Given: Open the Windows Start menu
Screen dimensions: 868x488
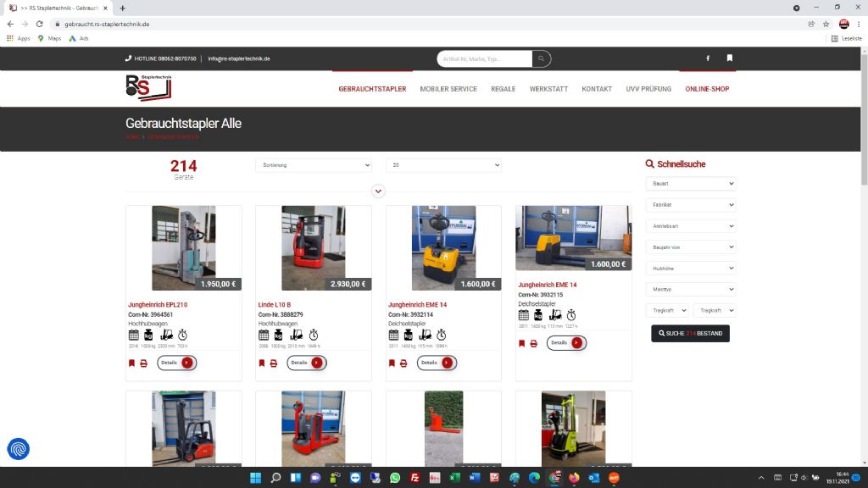Looking at the screenshot, I should pyautogui.click(x=256, y=478).
